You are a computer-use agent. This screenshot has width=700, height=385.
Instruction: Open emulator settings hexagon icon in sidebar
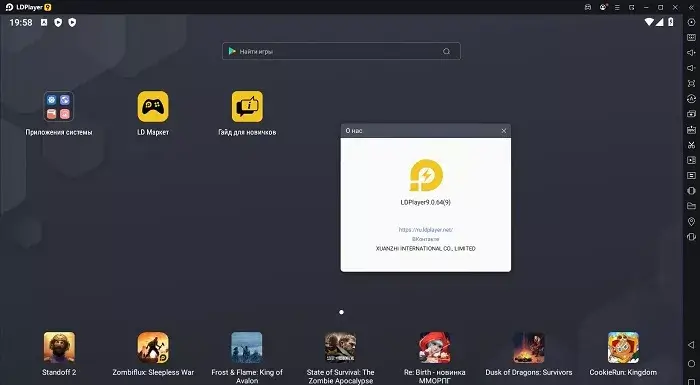coord(692,22)
